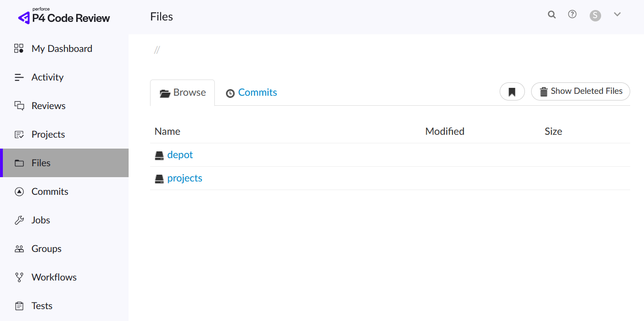Go to My Dashboard in sidebar
This screenshot has width=644, height=321.
tap(61, 49)
